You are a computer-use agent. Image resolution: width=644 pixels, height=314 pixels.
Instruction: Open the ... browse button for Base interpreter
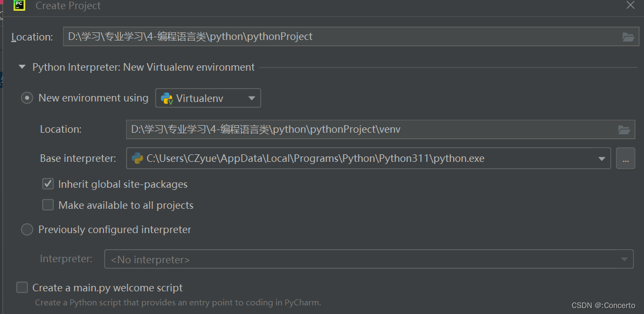tap(625, 158)
